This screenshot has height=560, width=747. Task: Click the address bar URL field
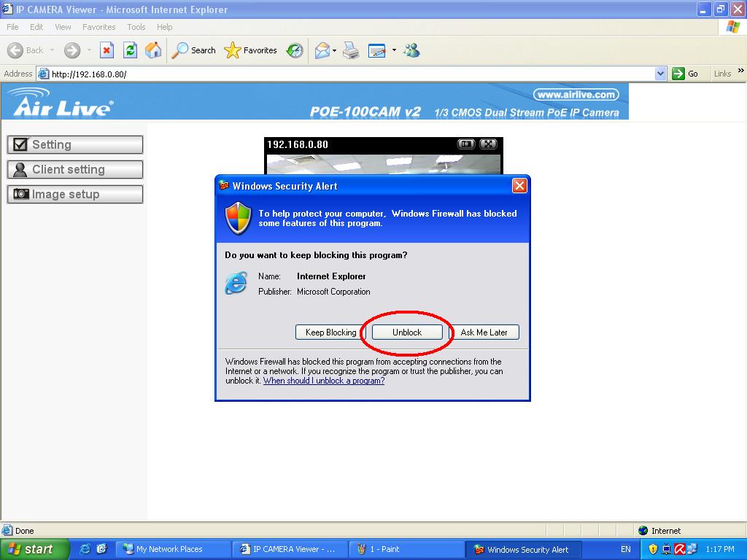coord(350,74)
